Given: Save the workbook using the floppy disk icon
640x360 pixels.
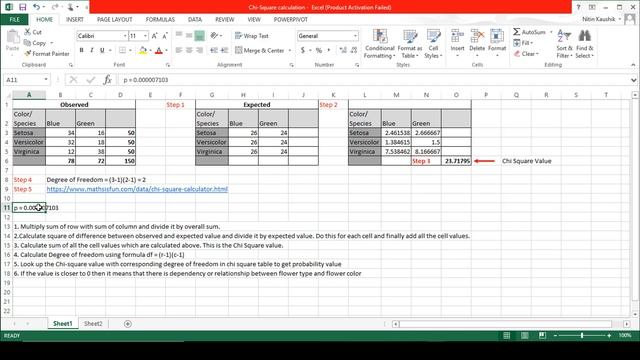Looking at the screenshot, I should (22, 7).
